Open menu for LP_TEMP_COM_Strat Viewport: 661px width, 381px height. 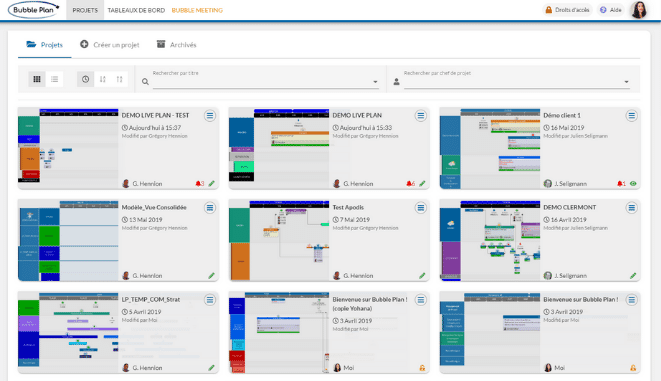tap(210, 300)
